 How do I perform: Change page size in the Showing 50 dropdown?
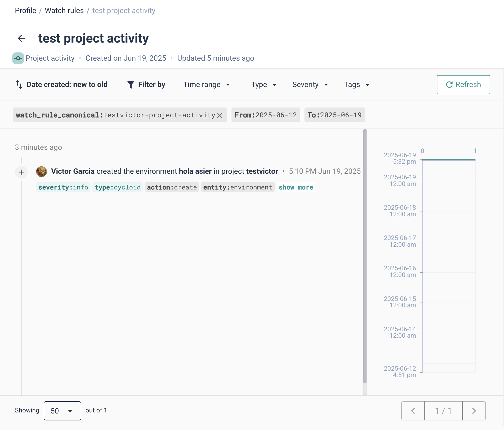(x=62, y=411)
